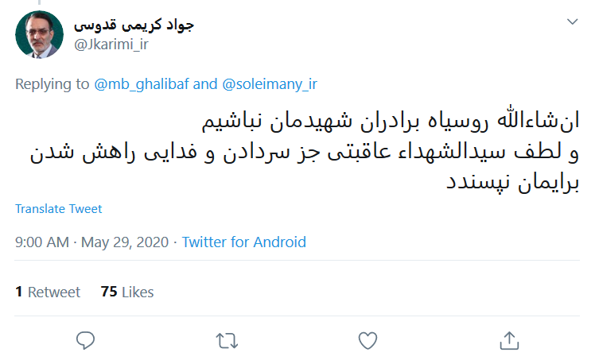This screenshot has height=364, width=595.
Task: View the 1 Retweet list
Action: pos(48,292)
